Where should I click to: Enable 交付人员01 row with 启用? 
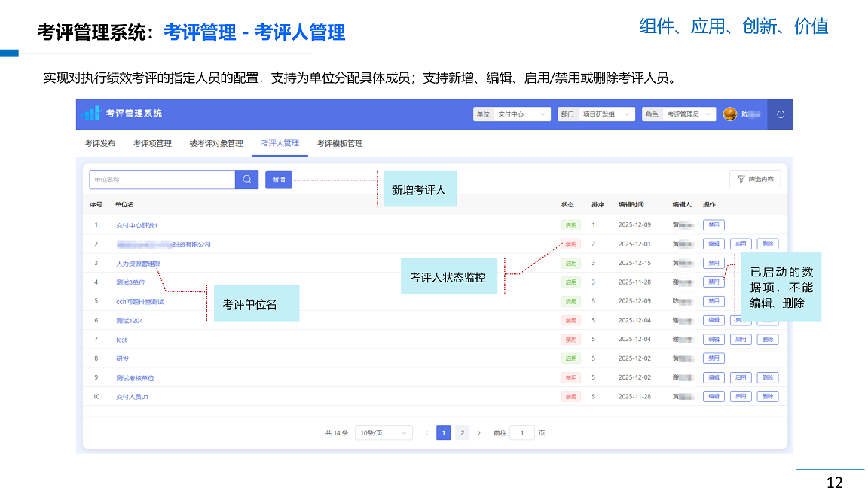pos(741,397)
